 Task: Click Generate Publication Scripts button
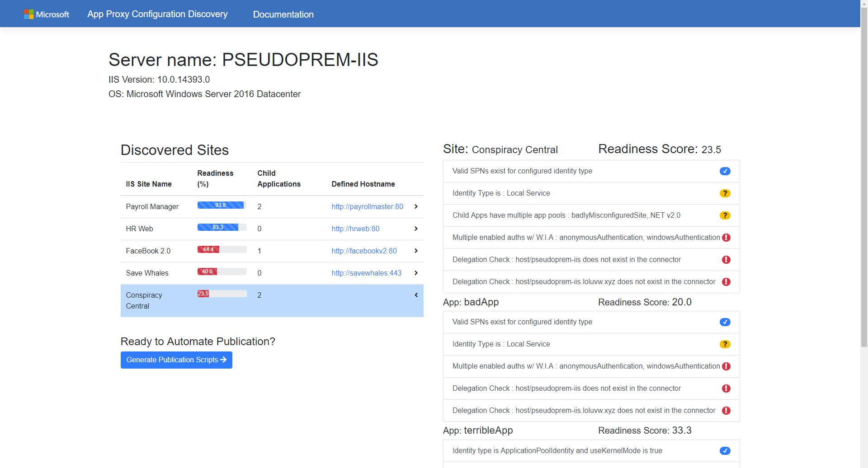pyautogui.click(x=176, y=360)
